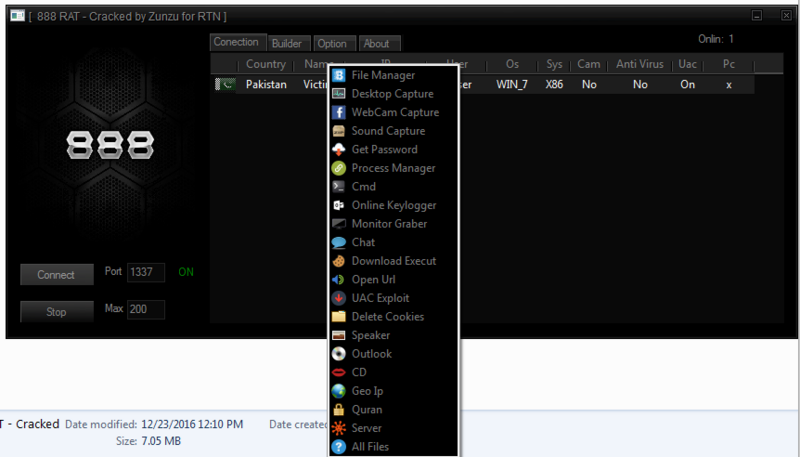Image resolution: width=800 pixels, height=457 pixels.
Task: Minimize the 888 RAT window
Action: 757,15
